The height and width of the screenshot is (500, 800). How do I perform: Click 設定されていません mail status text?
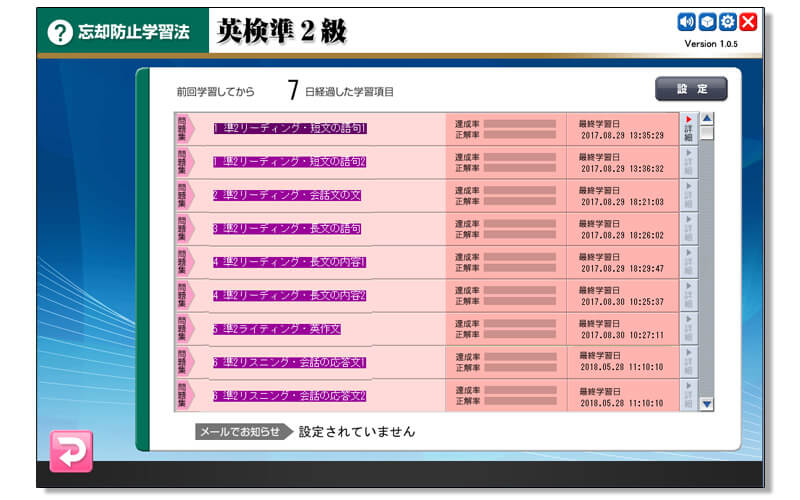point(357,432)
